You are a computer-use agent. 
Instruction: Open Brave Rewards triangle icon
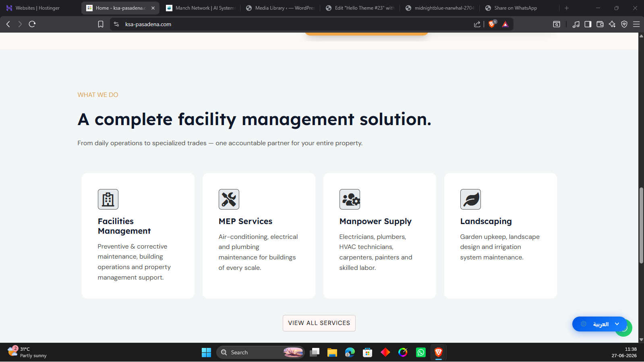tap(505, 24)
